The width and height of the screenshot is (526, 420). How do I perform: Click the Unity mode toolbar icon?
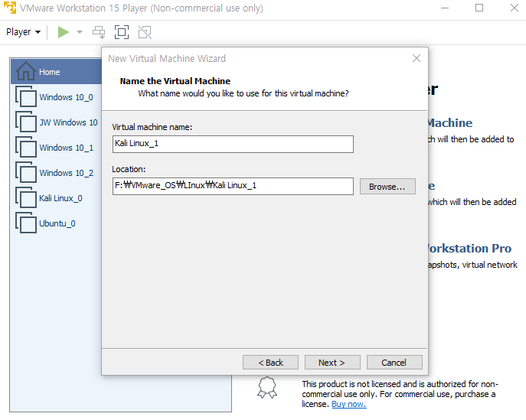pyautogui.click(x=145, y=32)
